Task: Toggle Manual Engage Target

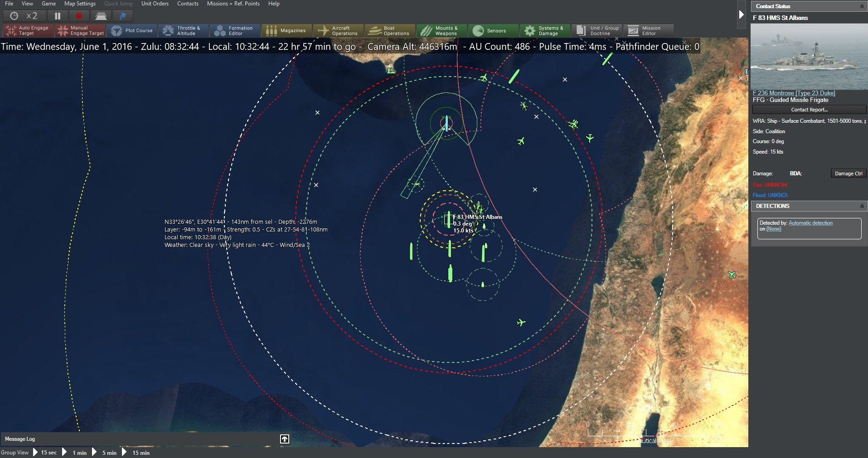Action: pyautogui.click(x=80, y=30)
